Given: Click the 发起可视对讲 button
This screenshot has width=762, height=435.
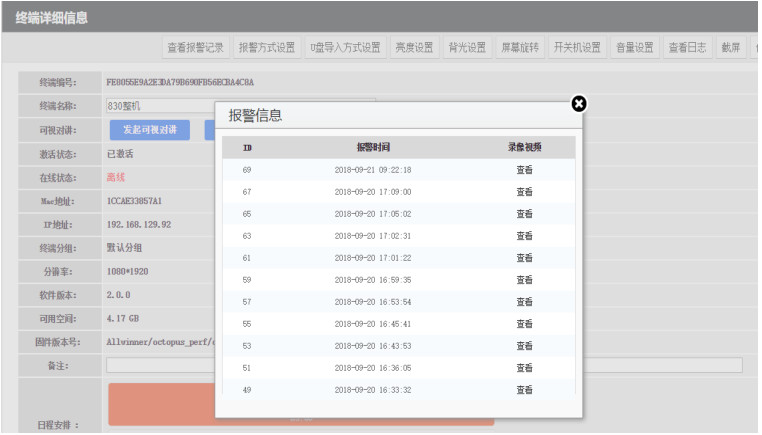Looking at the screenshot, I should coord(150,130).
